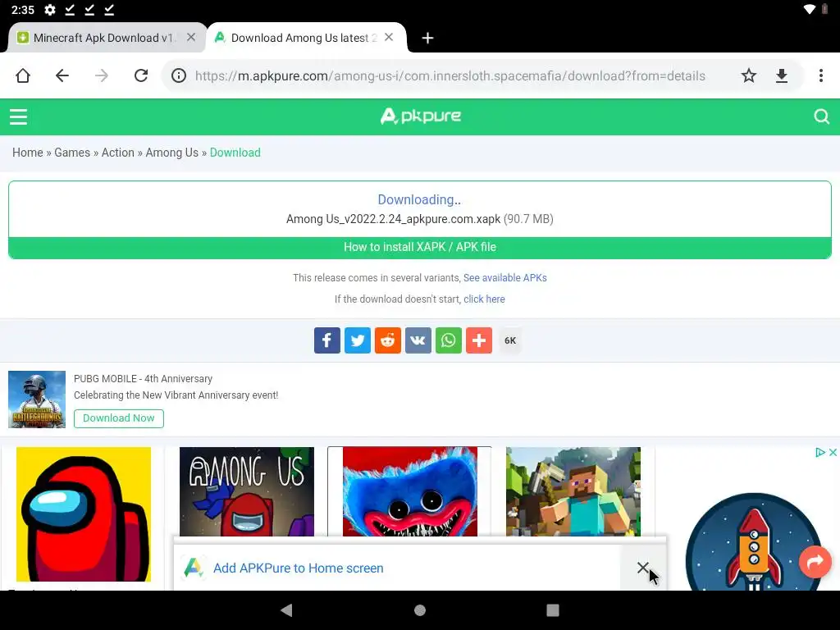Viewport: 840px width, 630px height.
Task: Dismiss the Add to Home screen banner
Action: coord(643,568)
